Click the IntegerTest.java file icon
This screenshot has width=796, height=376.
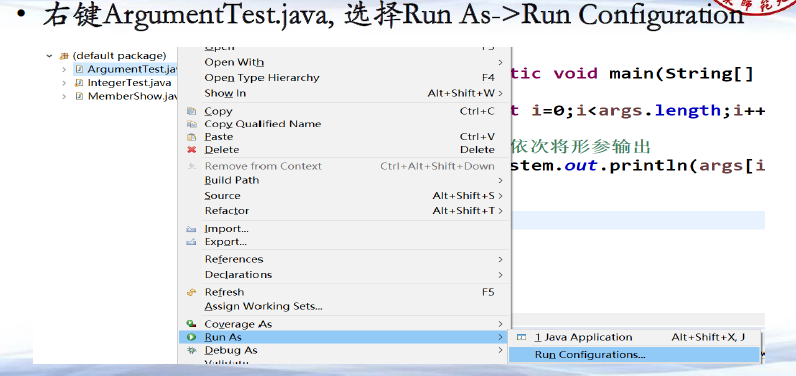(79, 83)
